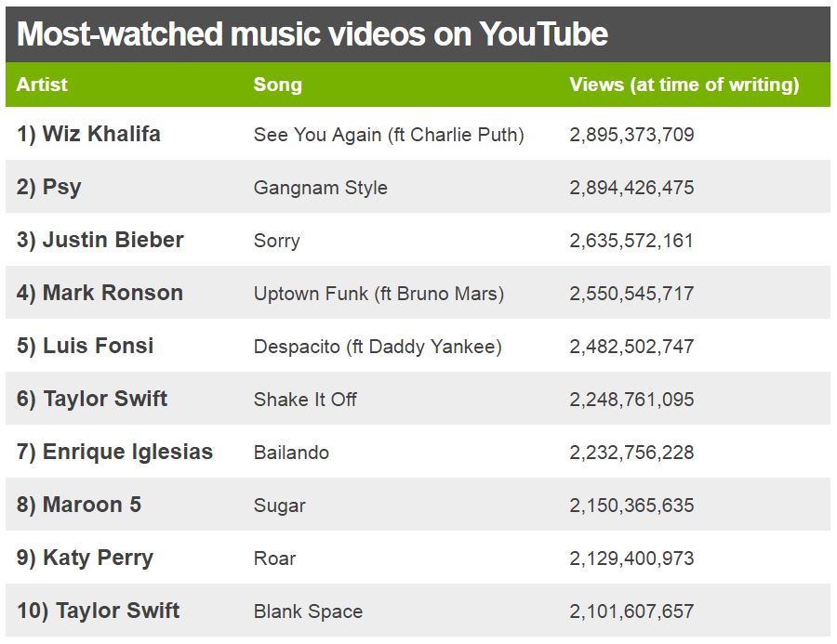The width and height of the screenshot is (837, 644).
Task: Click the See You Again song title
Action: (x=389, y=135)
